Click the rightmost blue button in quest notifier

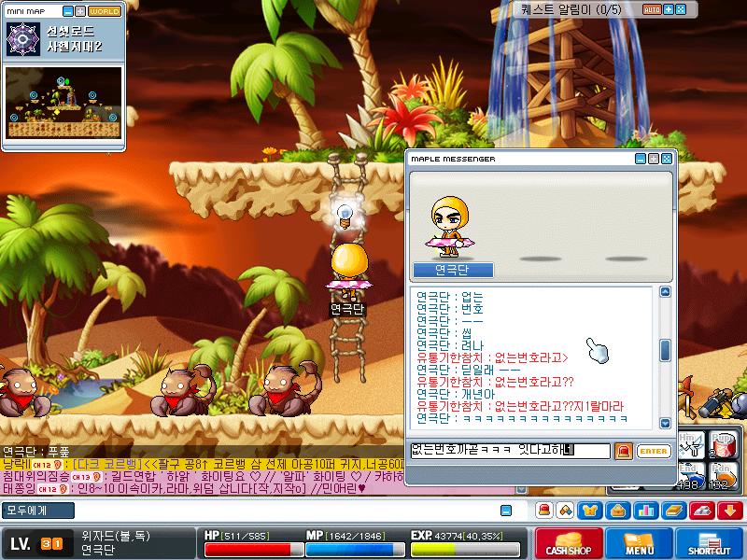(682, 9)
